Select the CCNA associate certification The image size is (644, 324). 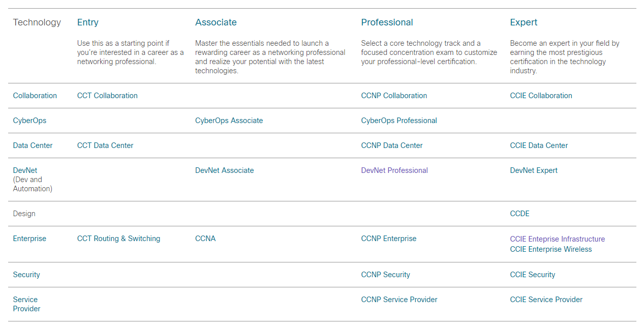tap(205, 239)
